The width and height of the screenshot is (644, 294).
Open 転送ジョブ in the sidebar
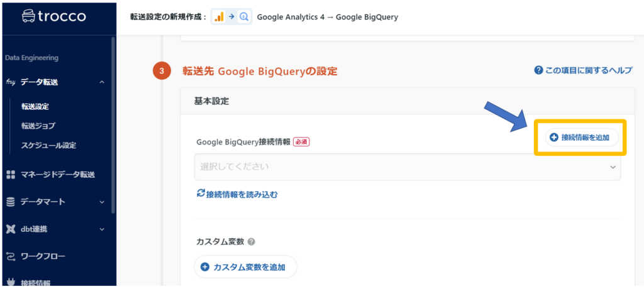click(38, 126)
